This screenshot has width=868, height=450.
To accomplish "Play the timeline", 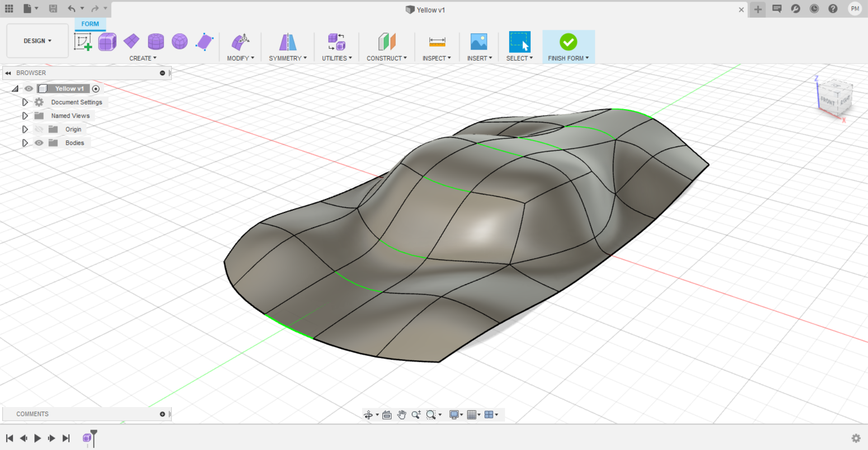I will click(38, 438).
